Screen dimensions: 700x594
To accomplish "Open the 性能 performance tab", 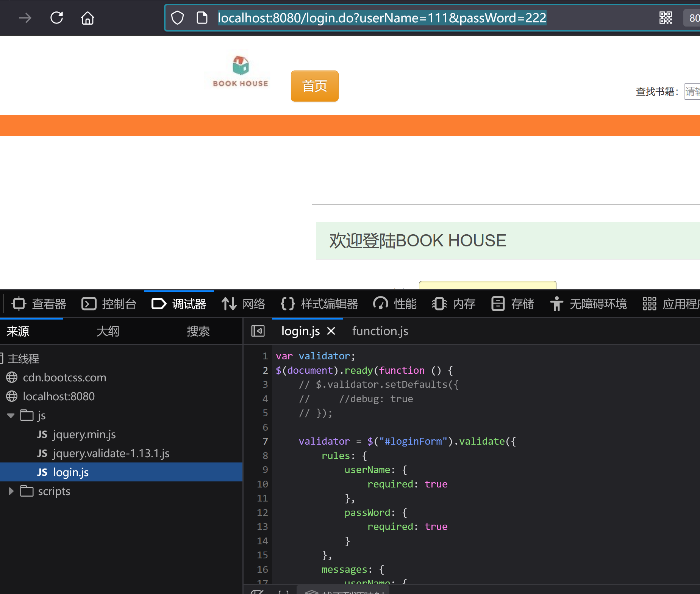I will point(395,304).
